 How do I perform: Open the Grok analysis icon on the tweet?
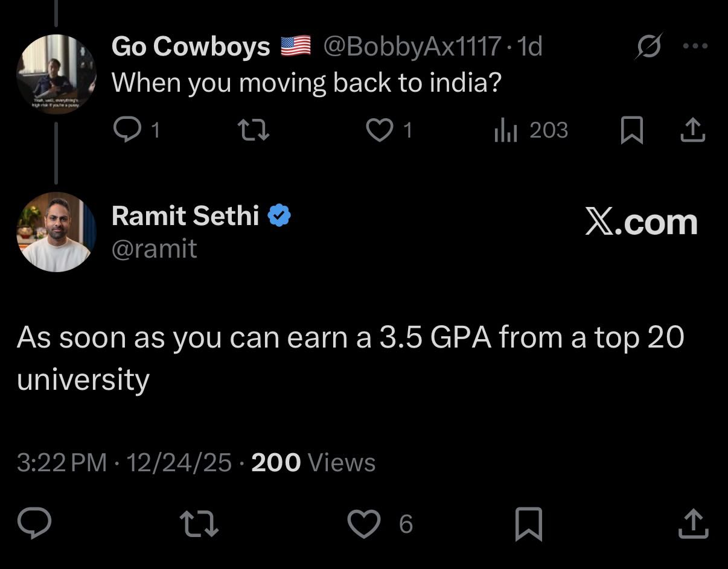(650, 45)
